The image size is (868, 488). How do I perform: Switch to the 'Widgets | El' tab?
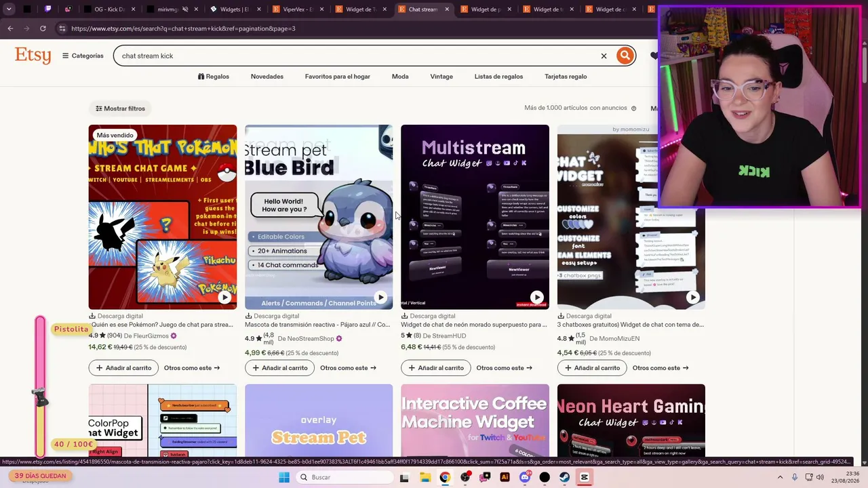[235, 9]
